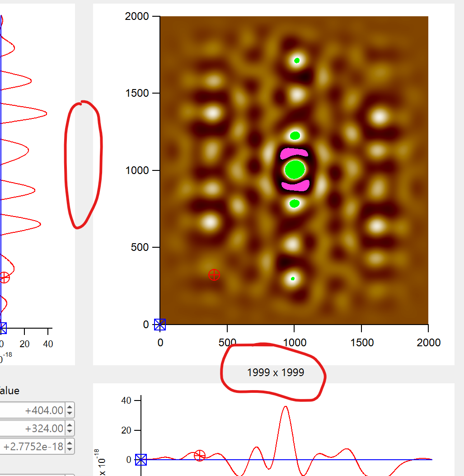Decrease the +324.00 value with down arrow
Screen dimensions: 464x476
pos(70,431)
